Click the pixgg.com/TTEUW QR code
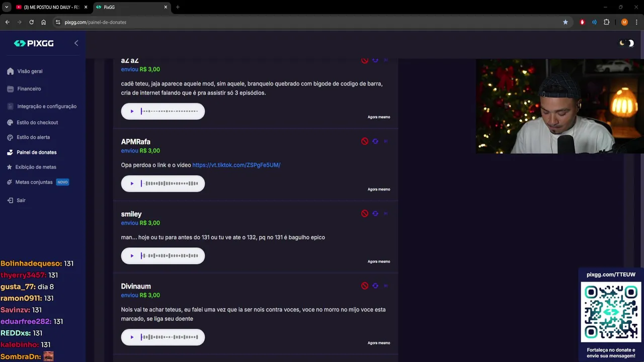This screenshot has height=362, width=644. point(611,312)
